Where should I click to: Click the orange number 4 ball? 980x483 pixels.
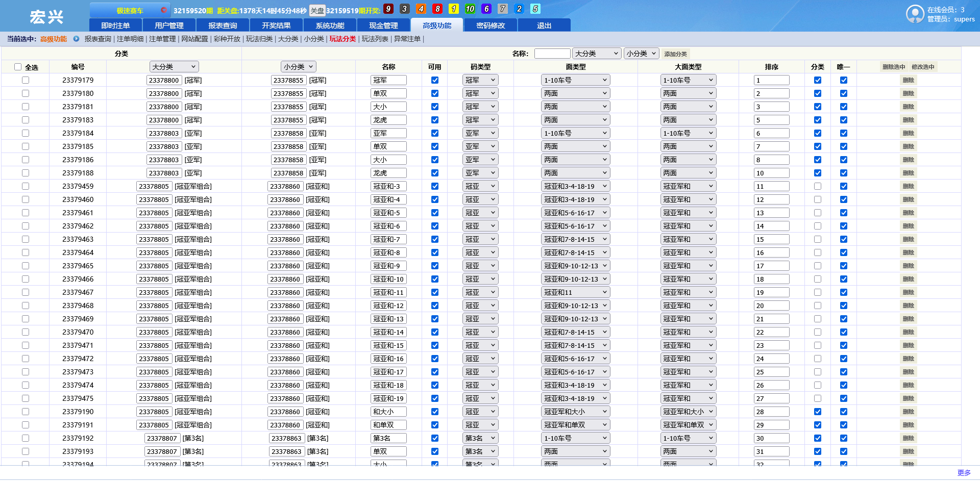(421, 9)
